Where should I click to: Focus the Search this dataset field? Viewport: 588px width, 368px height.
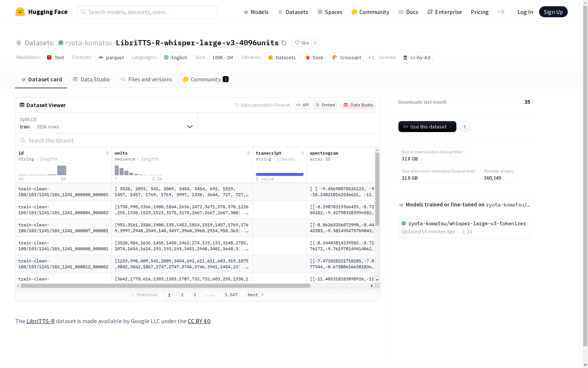[198, 140]
